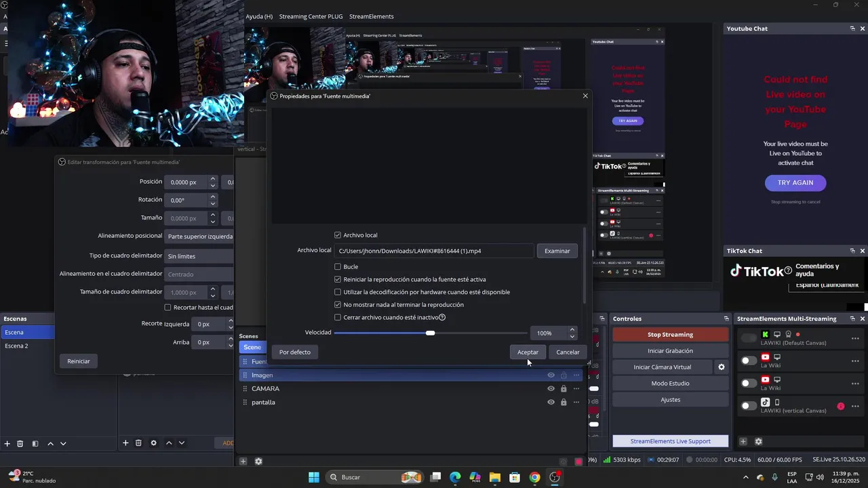Open gear settings below Scenes source list
The image size is (868, 488).
(x=258, y=462)
